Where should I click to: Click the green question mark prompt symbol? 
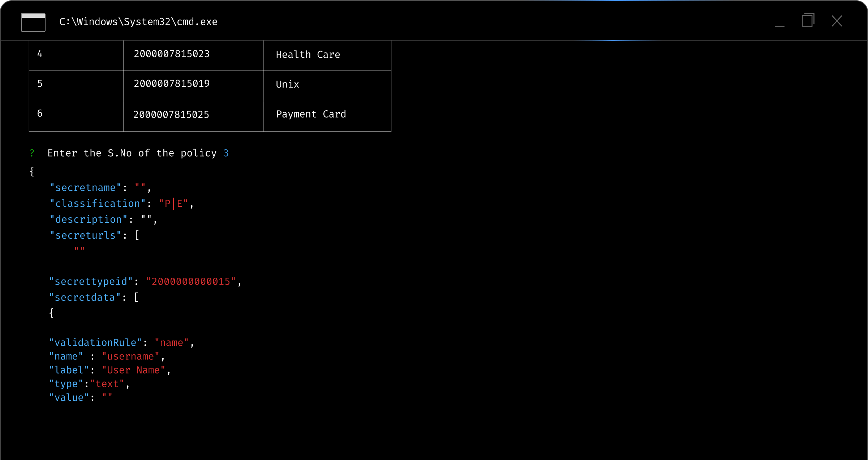(x=32, y=153)
